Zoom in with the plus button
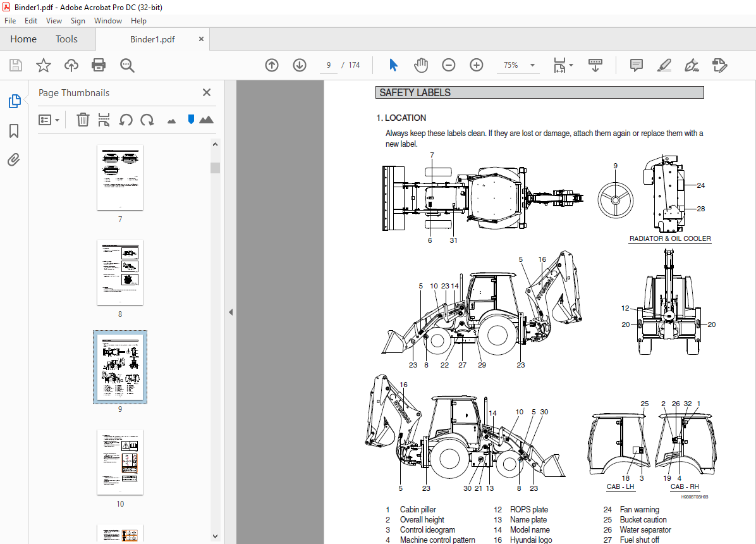The image size is (756, 544). click(x=477, y=65)
